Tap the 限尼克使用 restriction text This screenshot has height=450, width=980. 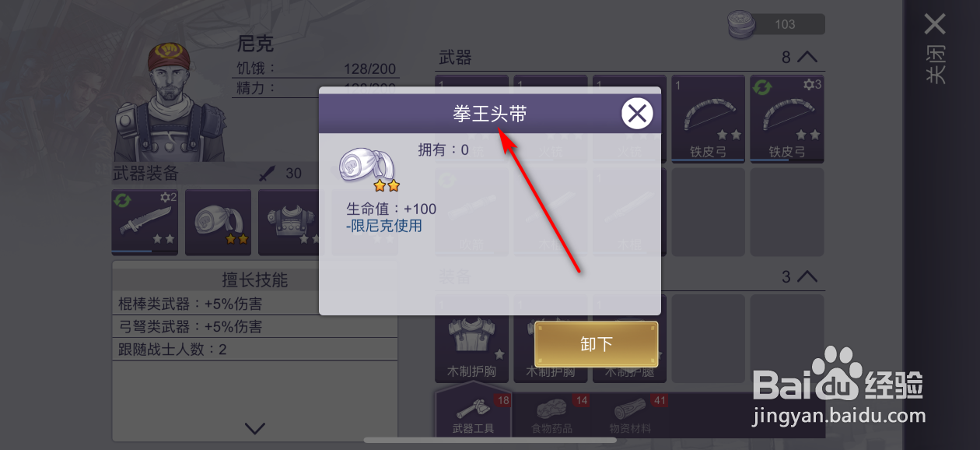(384, 226)
